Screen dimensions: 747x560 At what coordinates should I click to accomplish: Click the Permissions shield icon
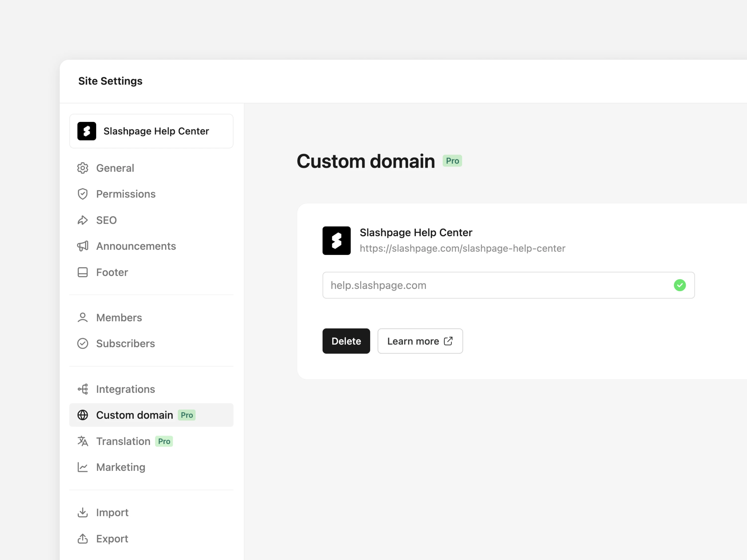[x=83, y=194]
